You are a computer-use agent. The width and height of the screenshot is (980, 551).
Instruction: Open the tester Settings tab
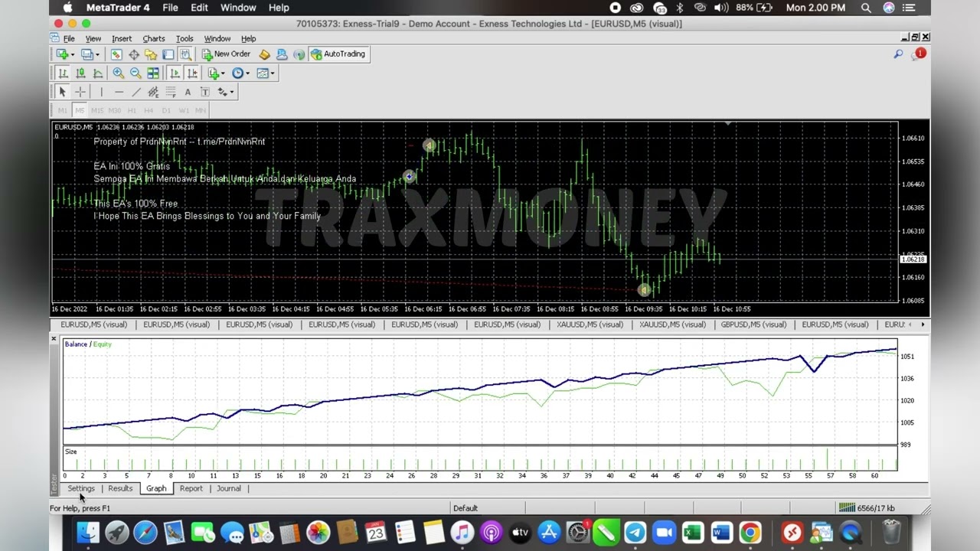coord(81,488)
